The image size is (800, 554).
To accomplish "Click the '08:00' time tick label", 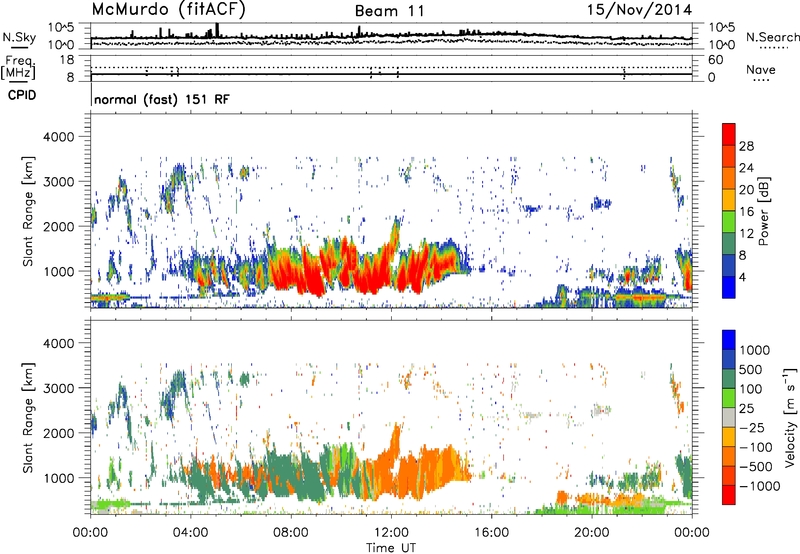I will [291, 533].
